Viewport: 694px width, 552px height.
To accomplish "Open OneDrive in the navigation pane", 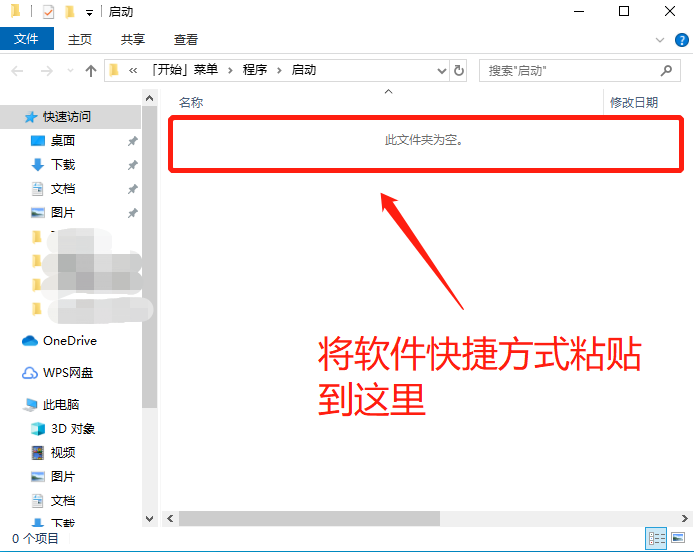I will 69,341.
